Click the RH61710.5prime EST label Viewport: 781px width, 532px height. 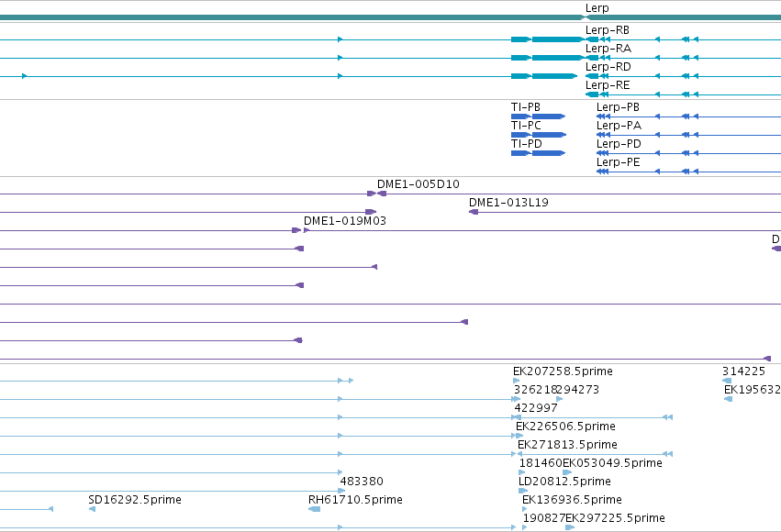tap(355, 500)
